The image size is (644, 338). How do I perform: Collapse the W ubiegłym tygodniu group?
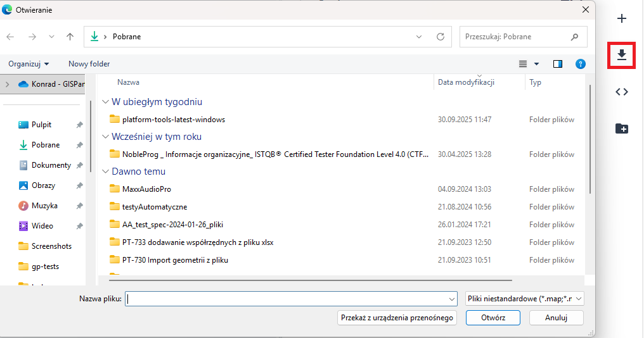click(x=106, y=102)
